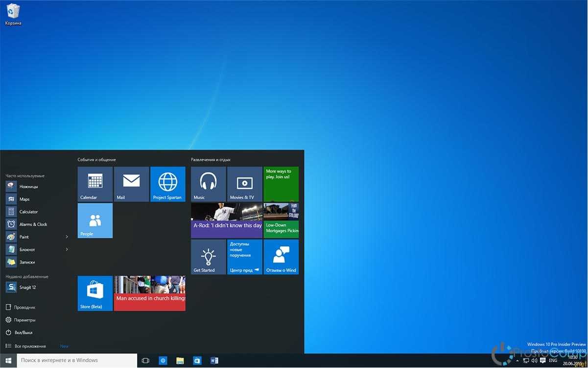Open the Calendar tile
588x368 pixels.
pyautogui.click(x=95, y=184)
